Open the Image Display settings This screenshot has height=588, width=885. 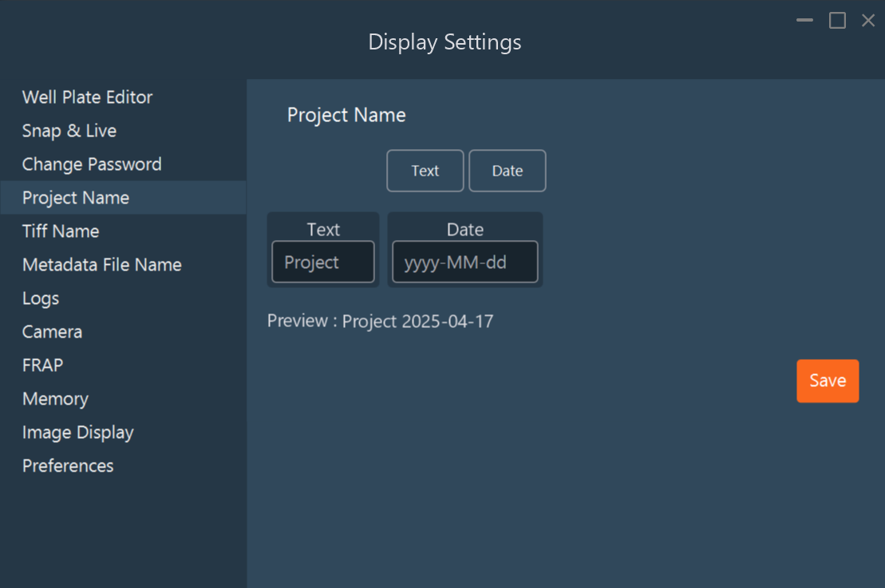[x=78, y=432]
